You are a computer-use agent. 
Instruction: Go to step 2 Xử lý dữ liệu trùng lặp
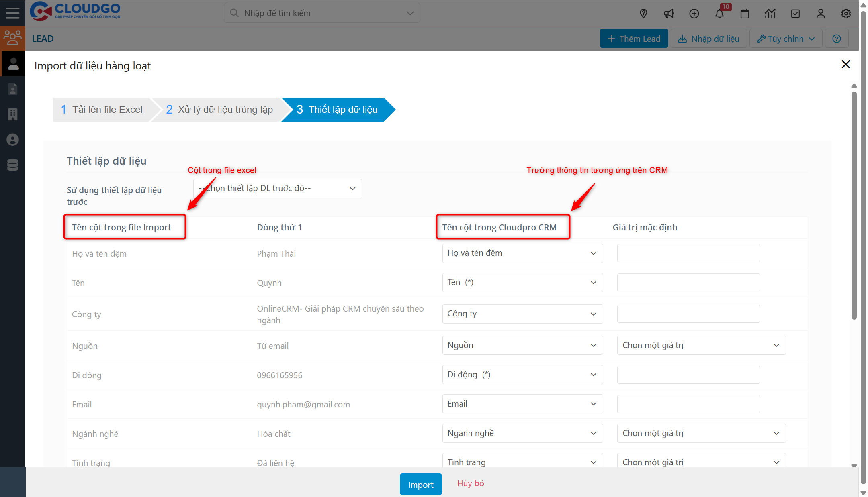click(x=219, y=110)
